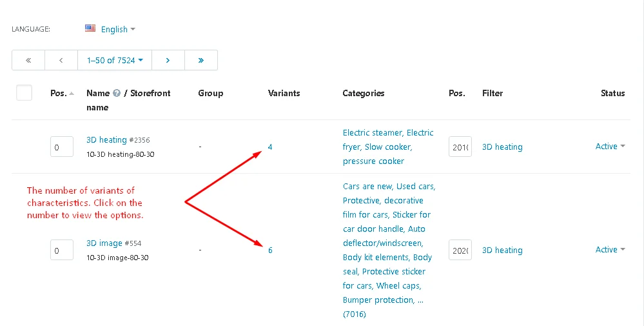This screenshot has height=326, width=644.
Task: Open the Electric steamer category link
Action: tap(372, 133)
